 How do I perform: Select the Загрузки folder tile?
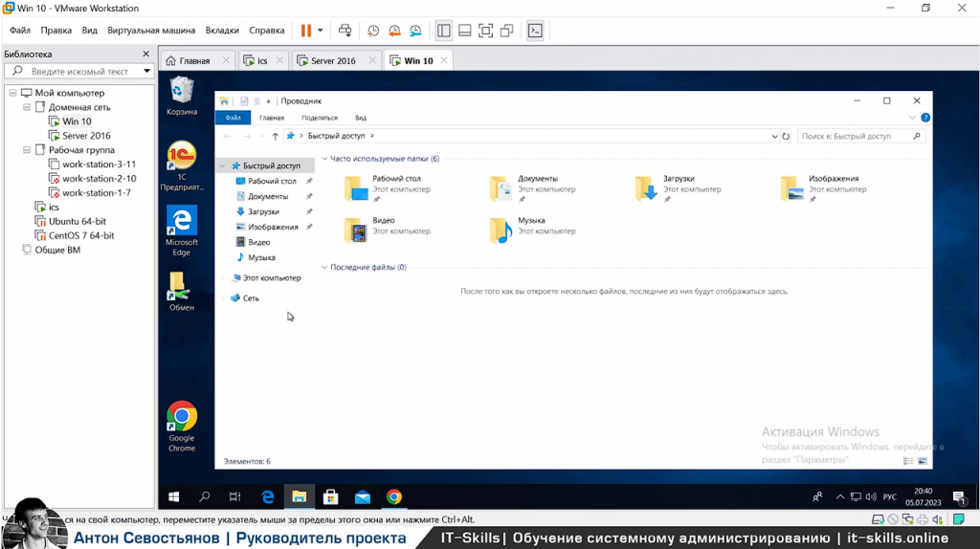(678, 188)
